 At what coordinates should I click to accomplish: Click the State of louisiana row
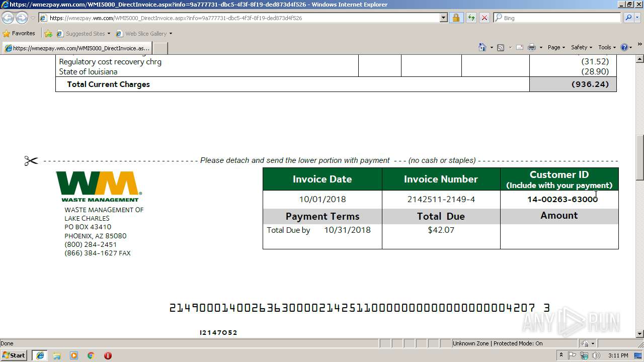336,71
